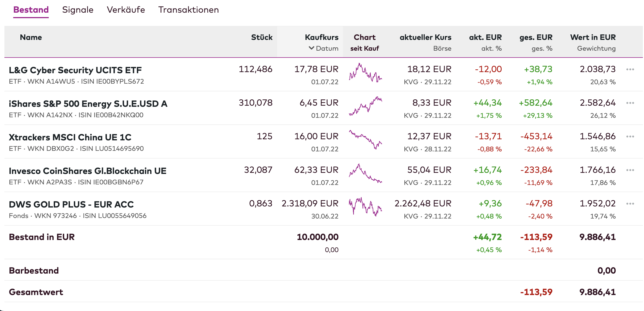This screenshot has width=644, height=311.
Task: Open three-dot menu for Invesco CoinShares Blockchain
Action: pos(630,170)
